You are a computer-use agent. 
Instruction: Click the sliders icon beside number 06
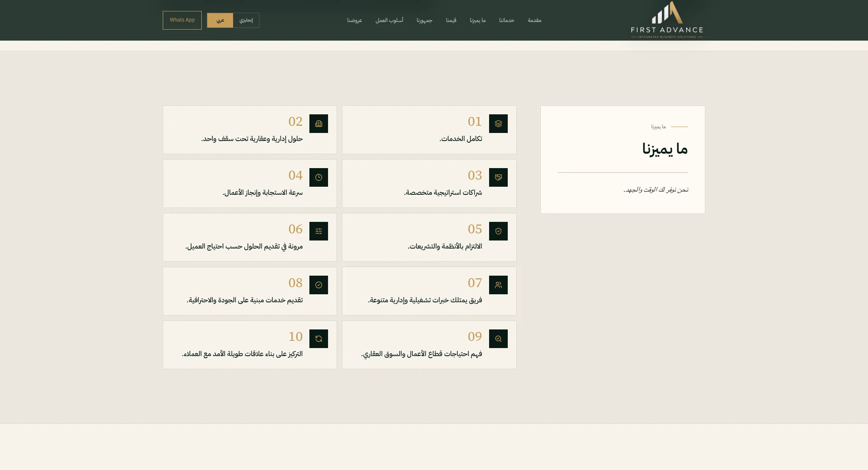319,231
